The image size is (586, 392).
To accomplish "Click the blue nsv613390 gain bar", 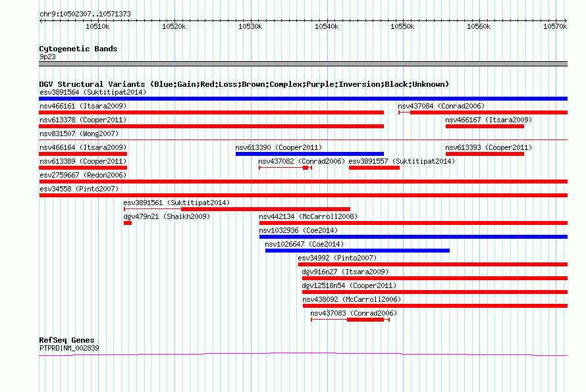I will pos(309,154).
